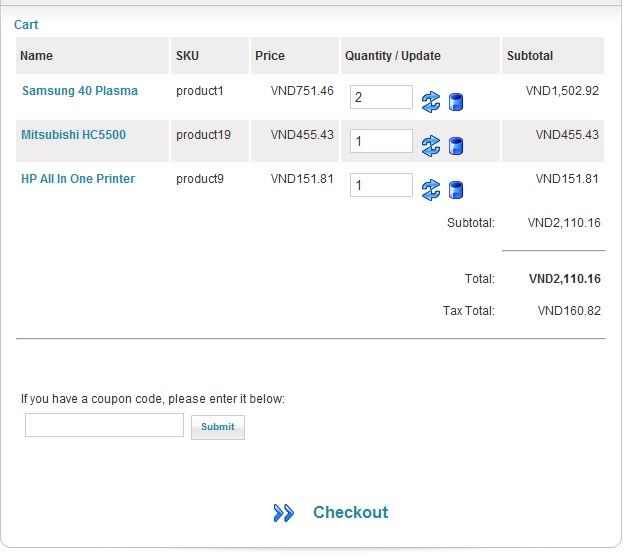Click the HP All In One Printer quantity field
The image size is (635, 557).
pyautogui.click(x=381, y=185)
